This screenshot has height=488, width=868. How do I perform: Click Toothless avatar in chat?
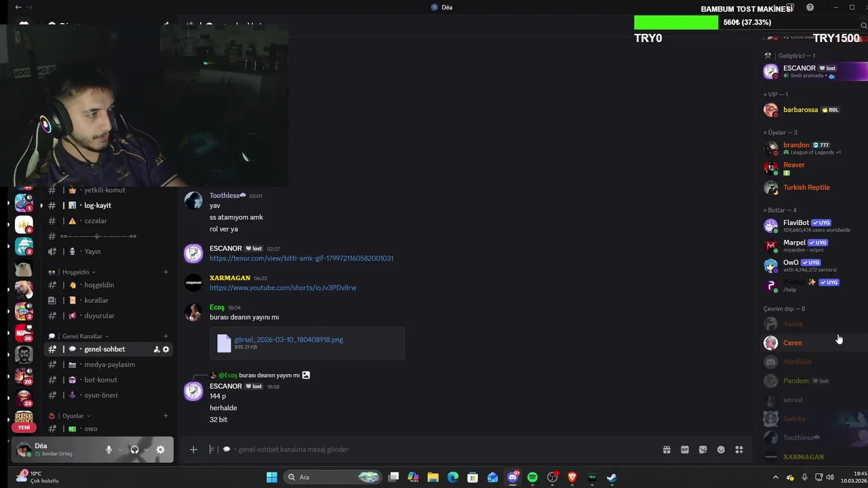pos(193,200)
